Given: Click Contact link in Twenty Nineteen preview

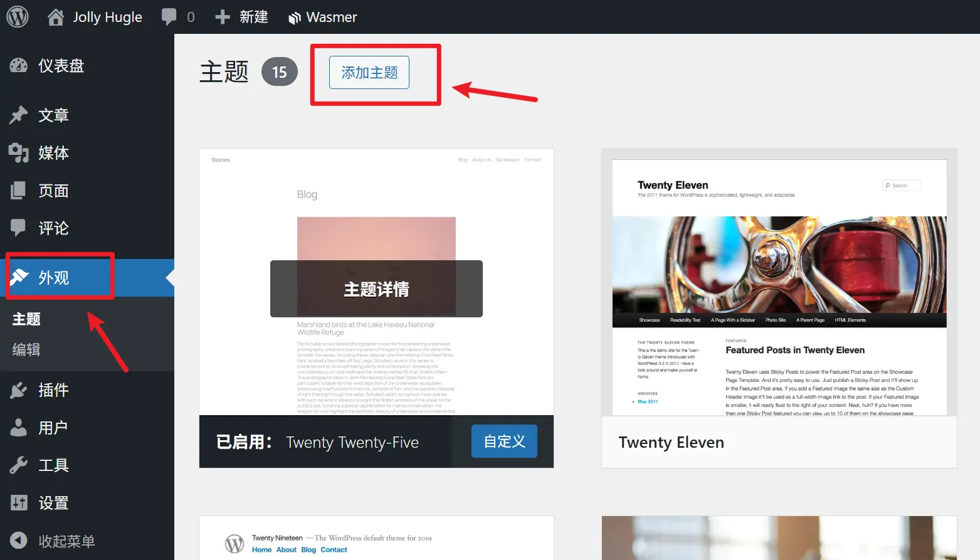Looking at the screenshot, I should [334, 550].
